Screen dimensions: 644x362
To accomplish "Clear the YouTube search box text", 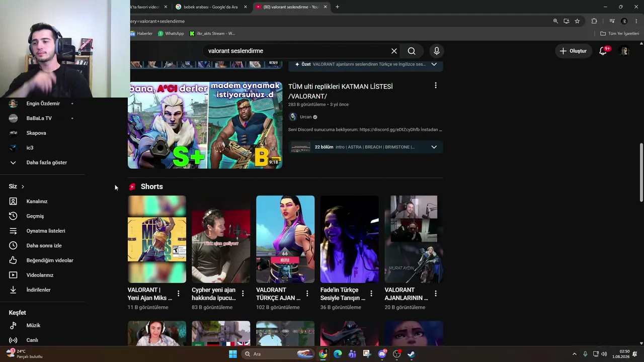I will point(394,51).
